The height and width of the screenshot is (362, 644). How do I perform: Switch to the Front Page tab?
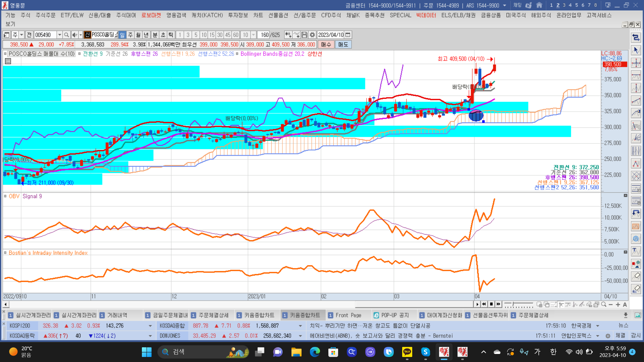pos(348,315)
